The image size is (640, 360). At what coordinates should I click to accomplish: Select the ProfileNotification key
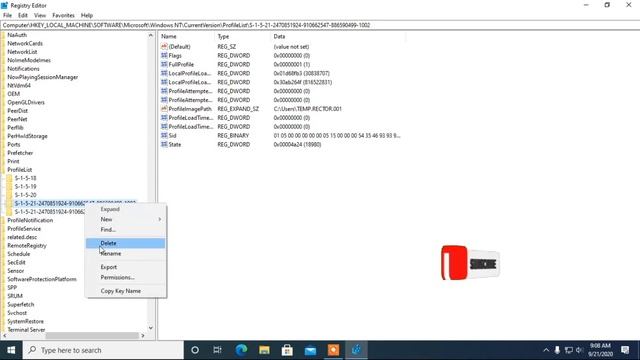tap(30, 220)
